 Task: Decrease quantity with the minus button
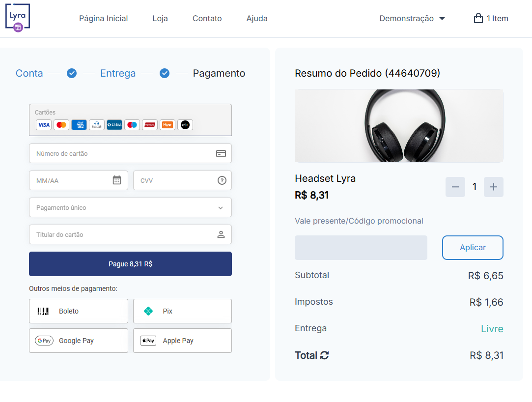click(x=455, y=187)
